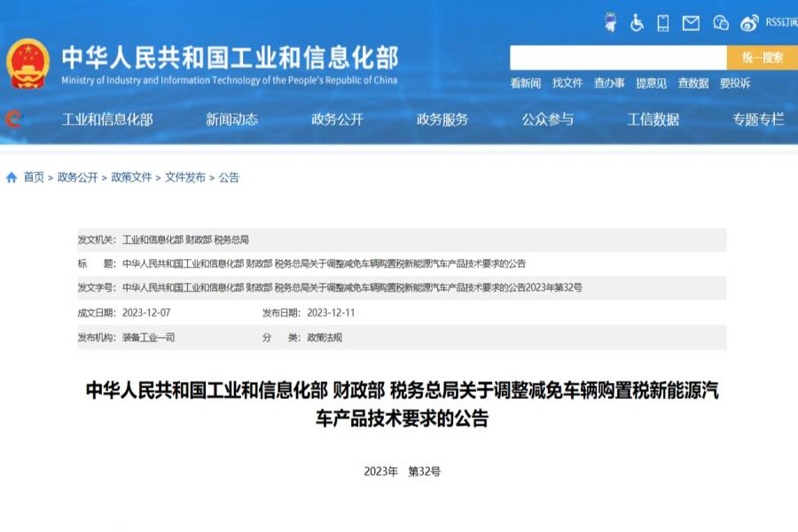Click the 发文字号 row text ending 第32号

click(x=352, y=287)
